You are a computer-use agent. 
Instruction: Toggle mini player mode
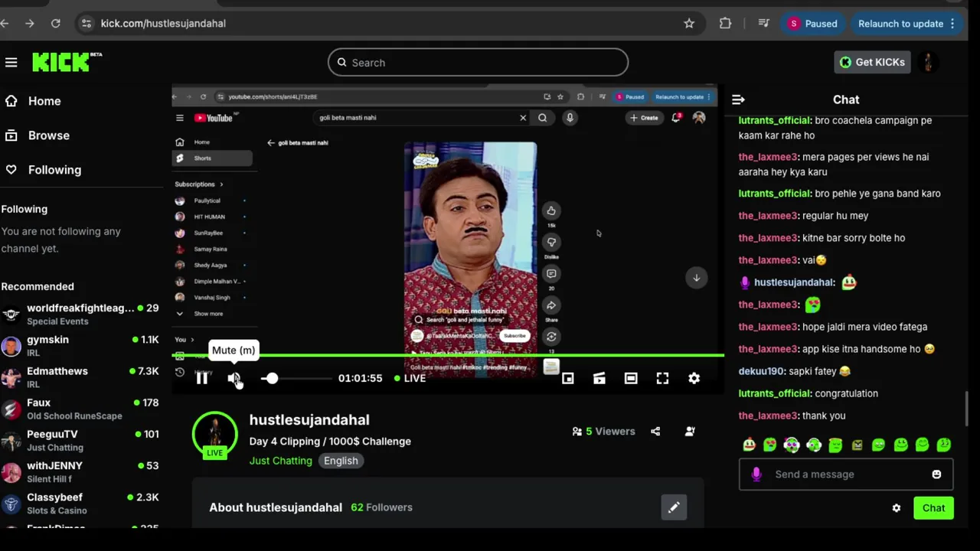567,378
